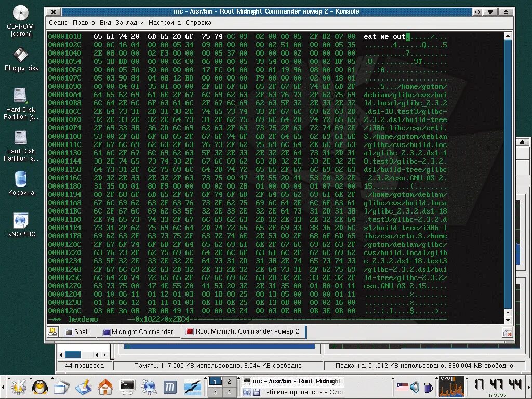
Task: Select the lower Hard Disk Partition icon
Action: [x=21, y=146]
